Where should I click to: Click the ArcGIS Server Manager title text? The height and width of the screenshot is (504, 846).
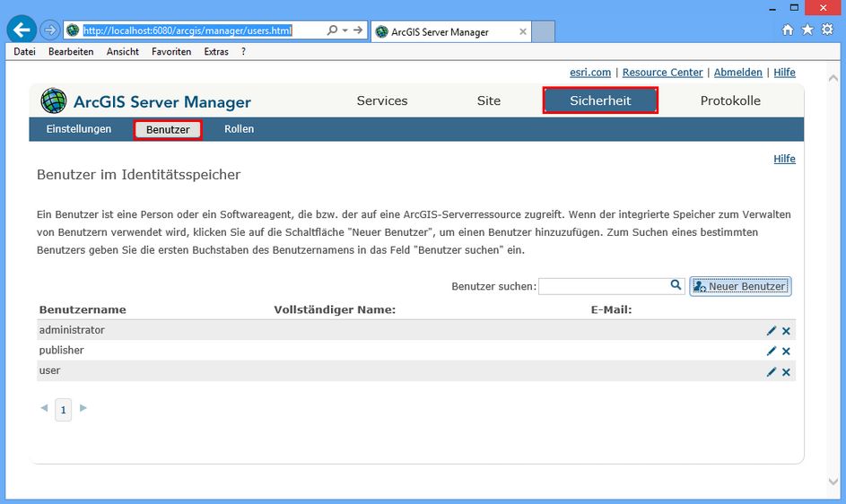[x=161, y=102]
